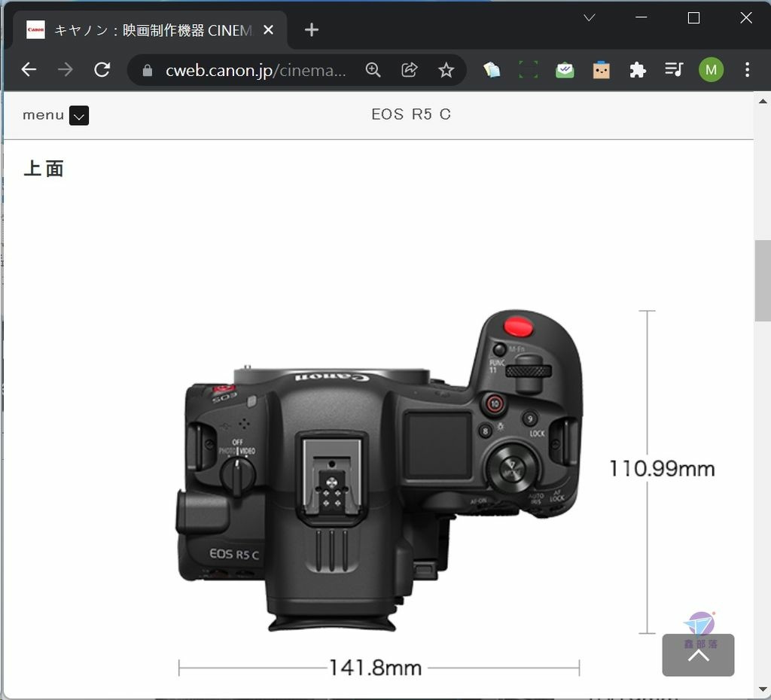View site information via lock icon
The image size is (771, 700).
tap(147, 70)
